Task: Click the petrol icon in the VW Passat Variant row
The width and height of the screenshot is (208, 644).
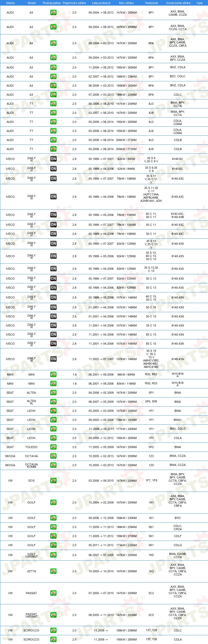Action: coord(53,615)
